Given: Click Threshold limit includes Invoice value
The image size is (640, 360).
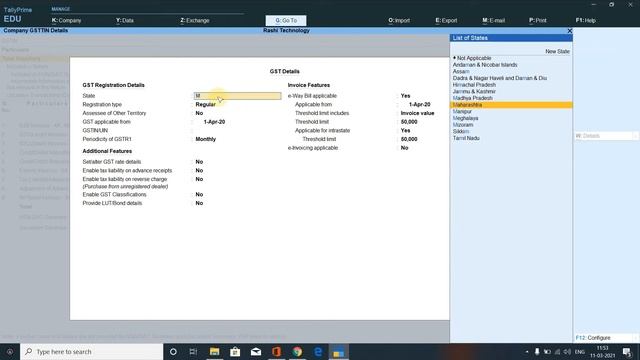Looking at the screenshot, I should (x=418, y=113).
